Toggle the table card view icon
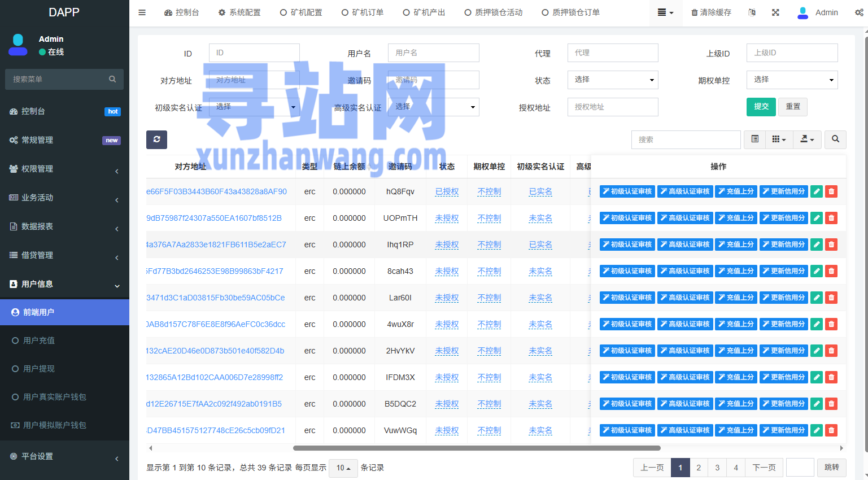Viewport: 868px width, 480px height. click(x=754, y=139)
